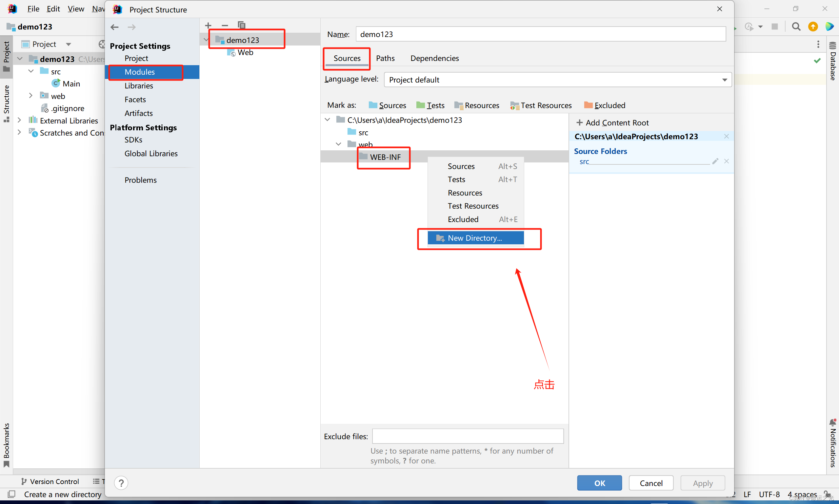839x504 pixels.
Task: Click the Test Resources mark-as icon
Action: tap(513, 105)
